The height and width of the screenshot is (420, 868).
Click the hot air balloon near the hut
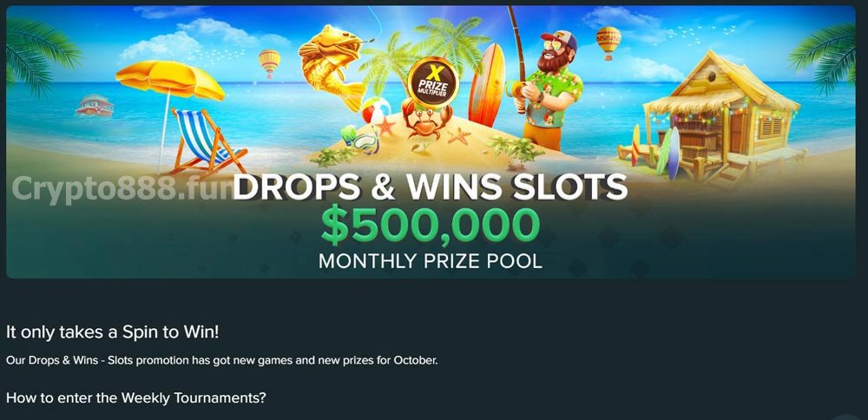click(608, 43)
